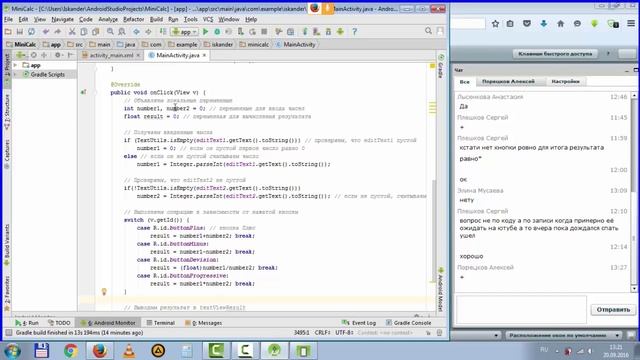Click the Stop square icon in the toolbar
The width and height of the screenshot is (640, 360).
click(x=264, y=31)
